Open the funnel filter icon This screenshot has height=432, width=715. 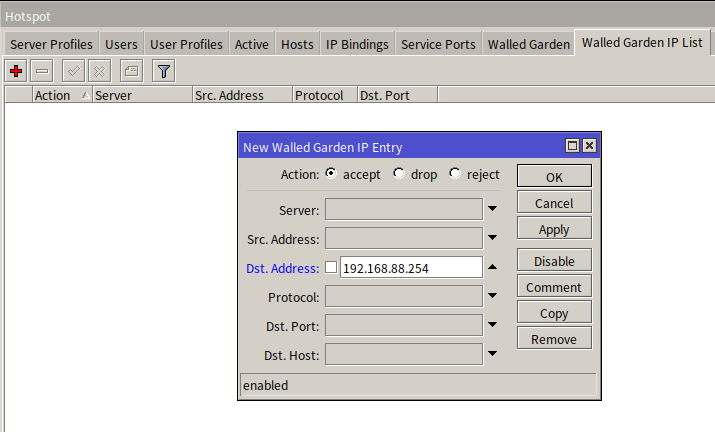(x=163, y=71)
